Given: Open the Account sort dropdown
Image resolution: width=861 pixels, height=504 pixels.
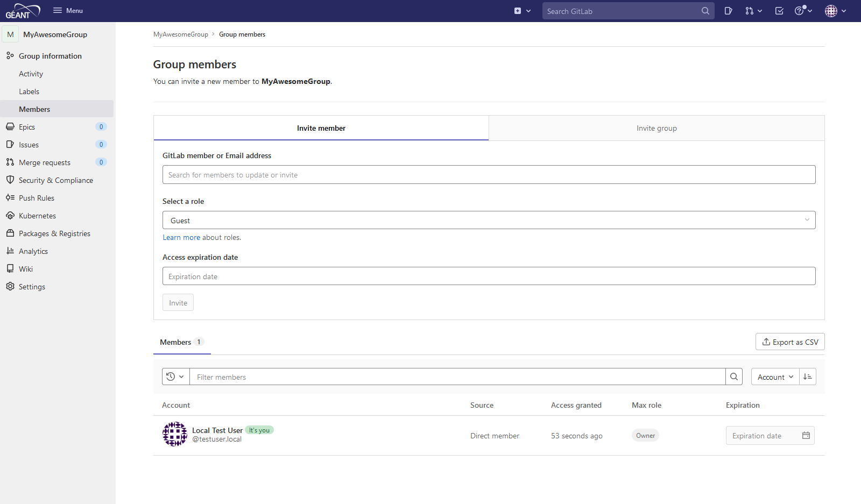Looking at the screenshot, I should pos(775,377).
